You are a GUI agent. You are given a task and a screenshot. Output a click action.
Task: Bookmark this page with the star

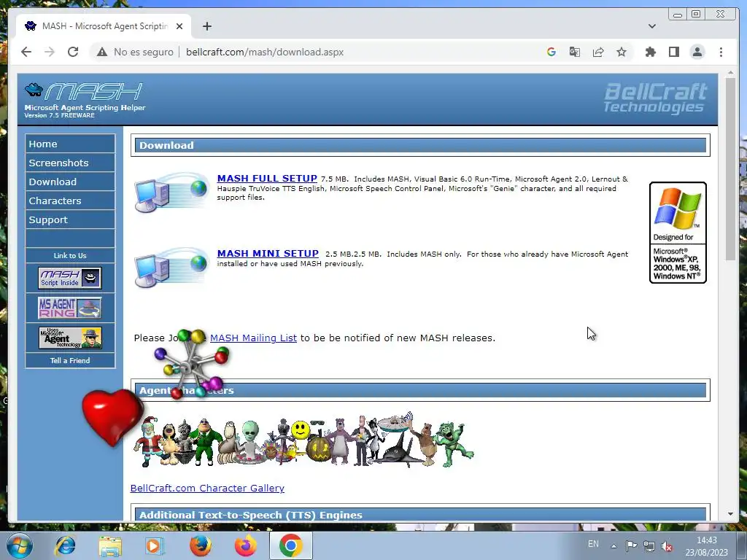(622, 52)
